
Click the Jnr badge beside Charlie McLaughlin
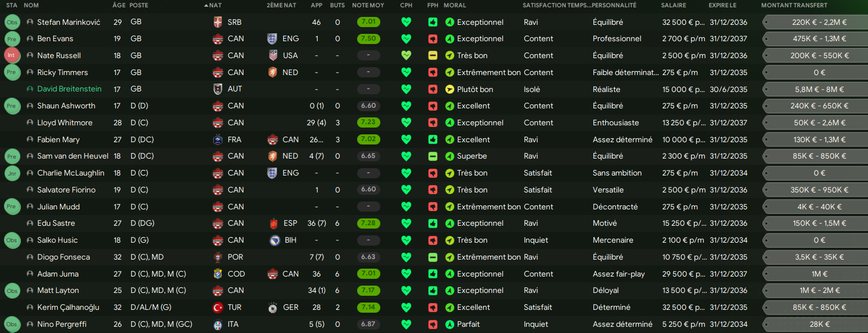tap(12, 173)
